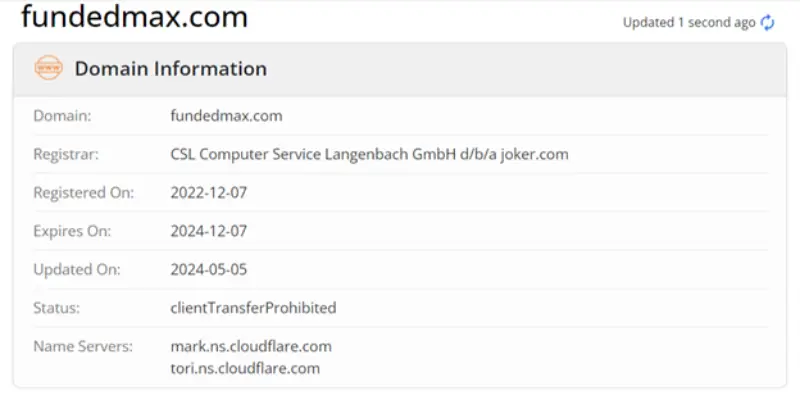Viewport: 800px width, 400px height.
Task: Click the "Domain:" field label
Action: click(62, 116)
